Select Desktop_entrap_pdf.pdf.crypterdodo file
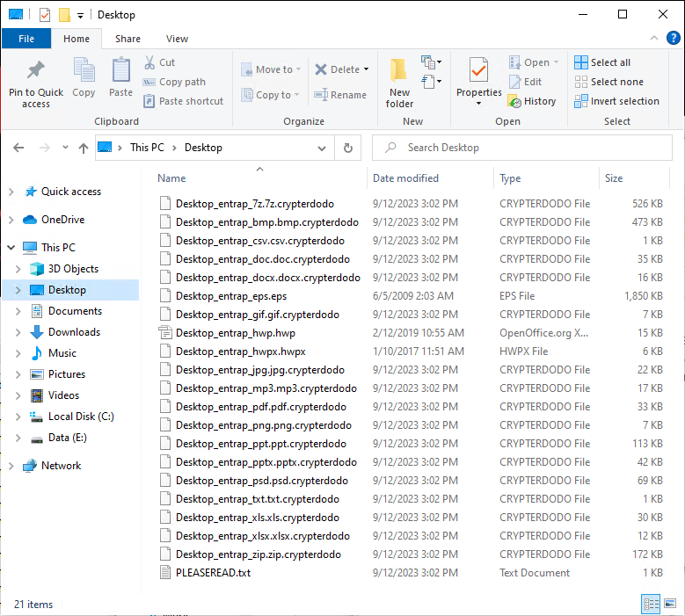The image size is (685, 616). 261,407
